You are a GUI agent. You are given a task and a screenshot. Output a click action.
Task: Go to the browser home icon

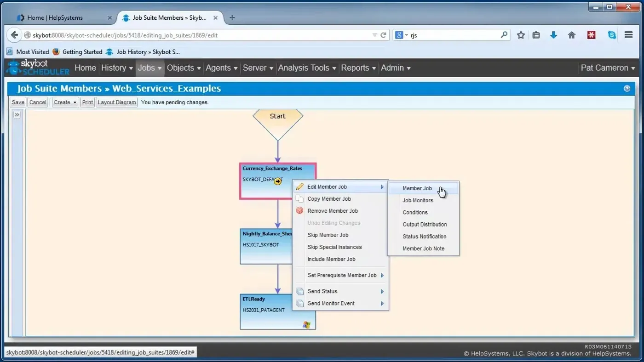[572, 35]
